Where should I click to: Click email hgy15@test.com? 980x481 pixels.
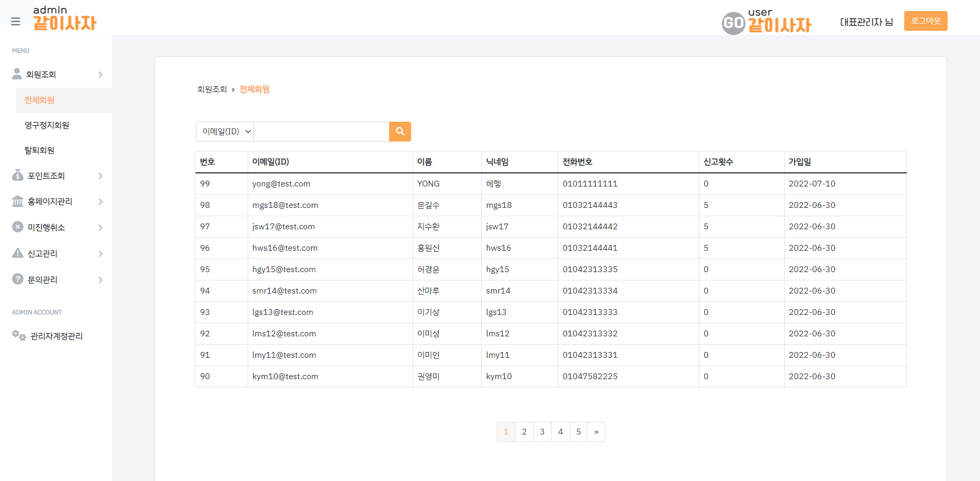(284, 269)
